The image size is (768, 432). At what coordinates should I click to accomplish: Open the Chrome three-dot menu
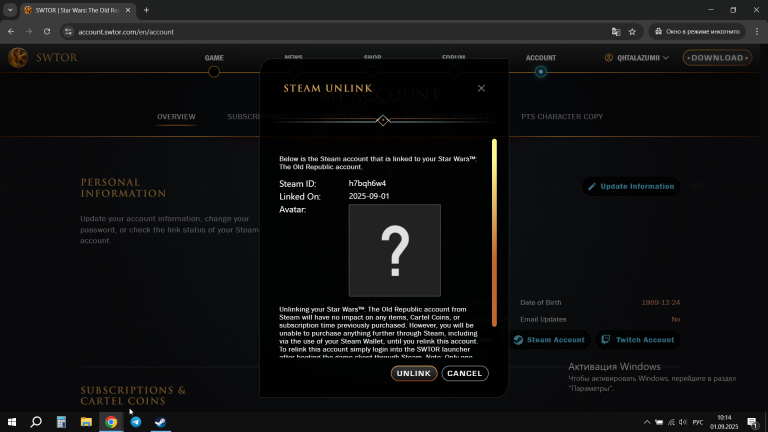(x=757, y=31)
